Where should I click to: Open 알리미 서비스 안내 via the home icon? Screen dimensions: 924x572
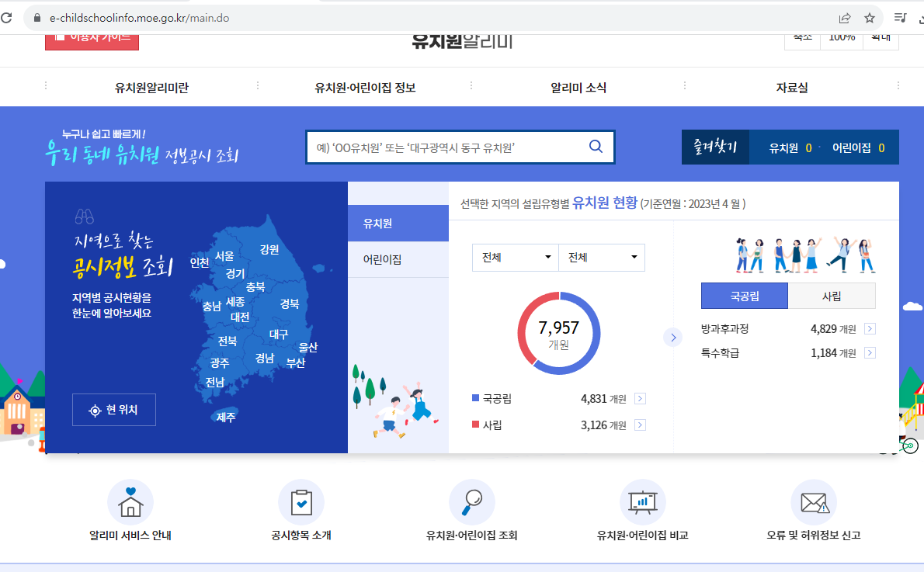click(130, 501)
